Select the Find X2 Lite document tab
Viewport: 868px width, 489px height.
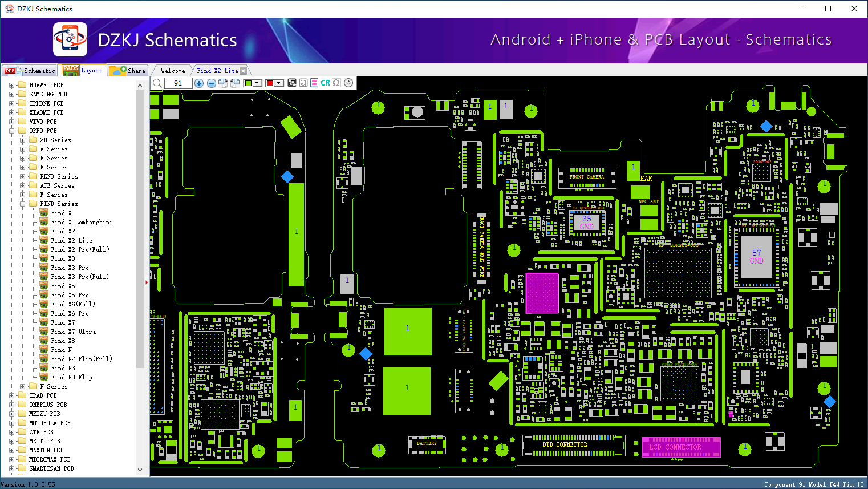(217, 71)
